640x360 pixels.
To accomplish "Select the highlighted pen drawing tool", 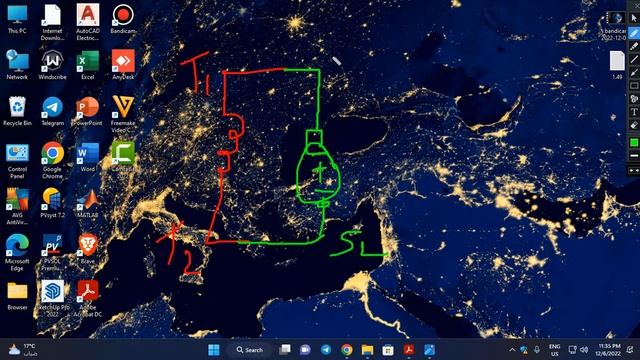I will 634,33.
